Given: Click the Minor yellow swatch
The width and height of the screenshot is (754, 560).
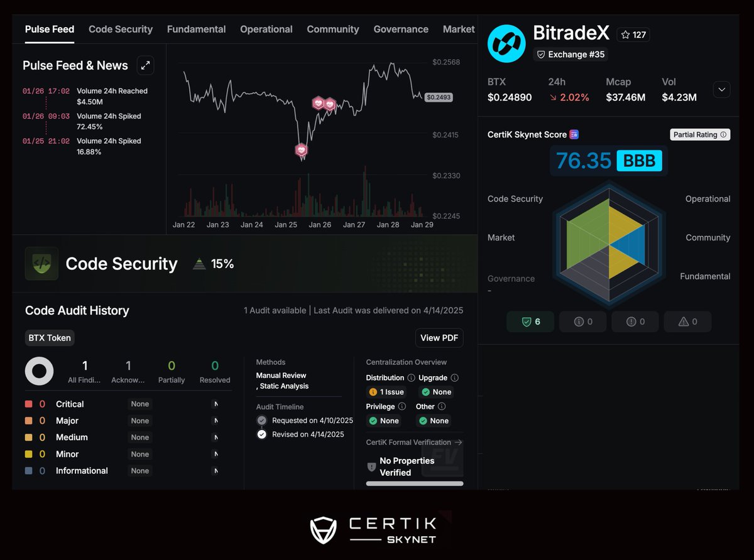Looking at the screenshot, I should coord(29,454).
